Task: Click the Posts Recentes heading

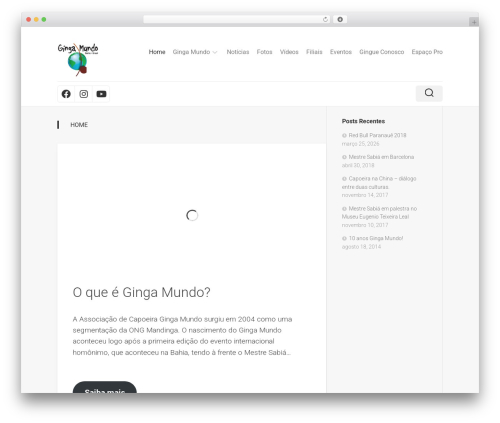Action: pos(363,121)
